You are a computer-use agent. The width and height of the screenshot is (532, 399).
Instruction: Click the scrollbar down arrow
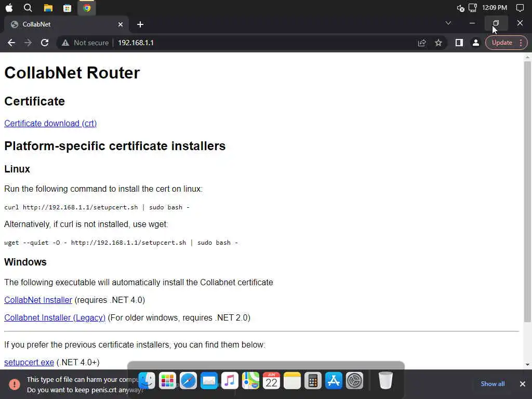[527, 365]
